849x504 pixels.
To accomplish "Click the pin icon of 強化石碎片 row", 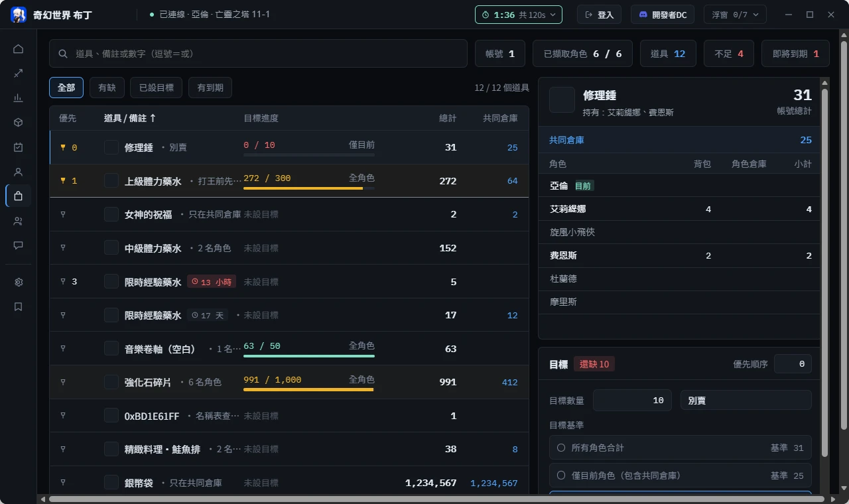I will 63,382.
